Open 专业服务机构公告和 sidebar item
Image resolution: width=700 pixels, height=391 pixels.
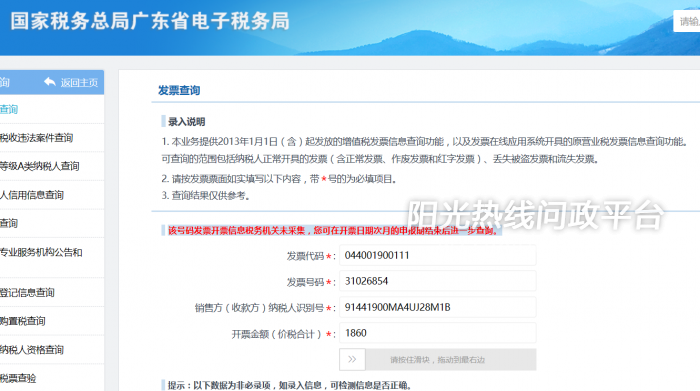coord(41,252)
